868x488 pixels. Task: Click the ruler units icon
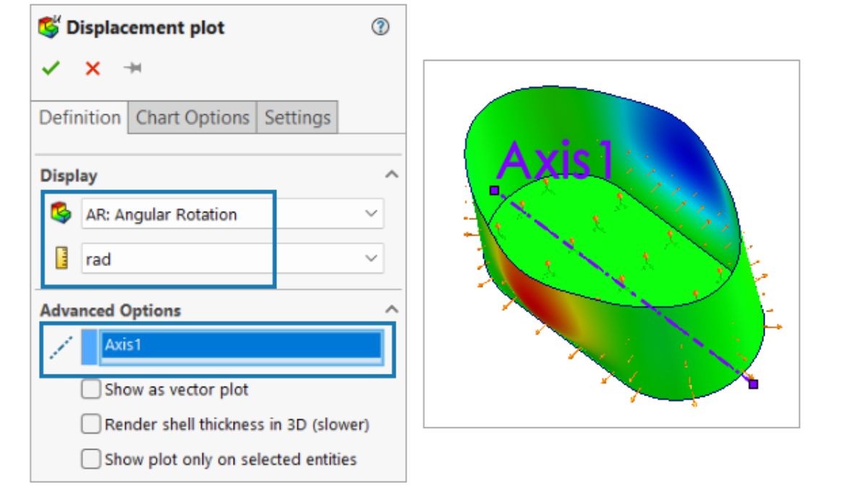[x=61, y=258]
